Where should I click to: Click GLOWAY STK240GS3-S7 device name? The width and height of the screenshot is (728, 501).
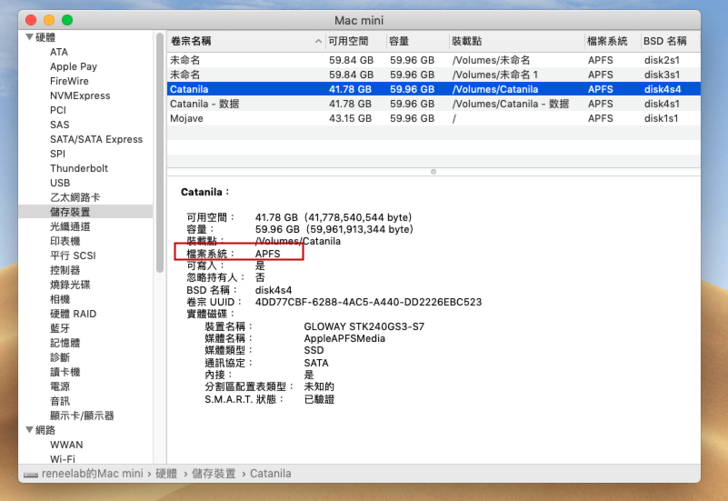(x=364, y=326)
